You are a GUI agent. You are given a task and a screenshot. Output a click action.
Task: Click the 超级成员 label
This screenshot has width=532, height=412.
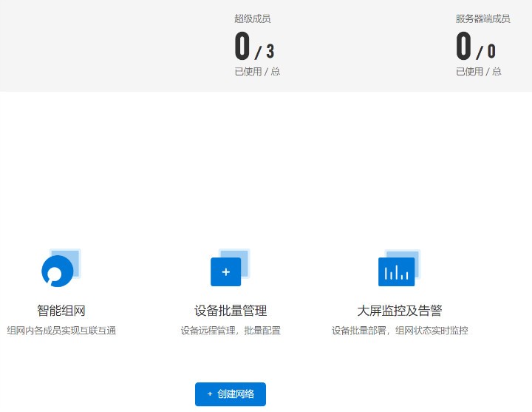[x=253, y=18]
